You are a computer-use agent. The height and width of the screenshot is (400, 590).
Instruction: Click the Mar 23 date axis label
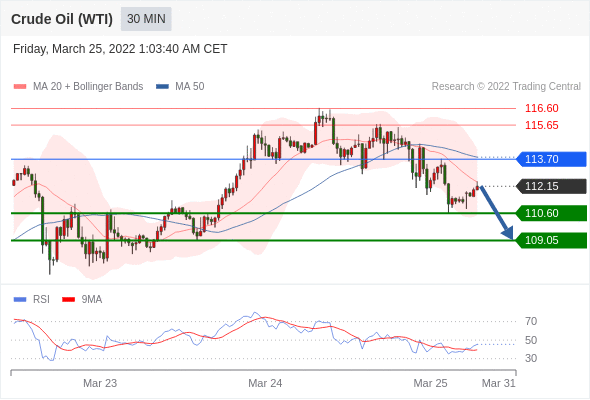coord(100,383)
